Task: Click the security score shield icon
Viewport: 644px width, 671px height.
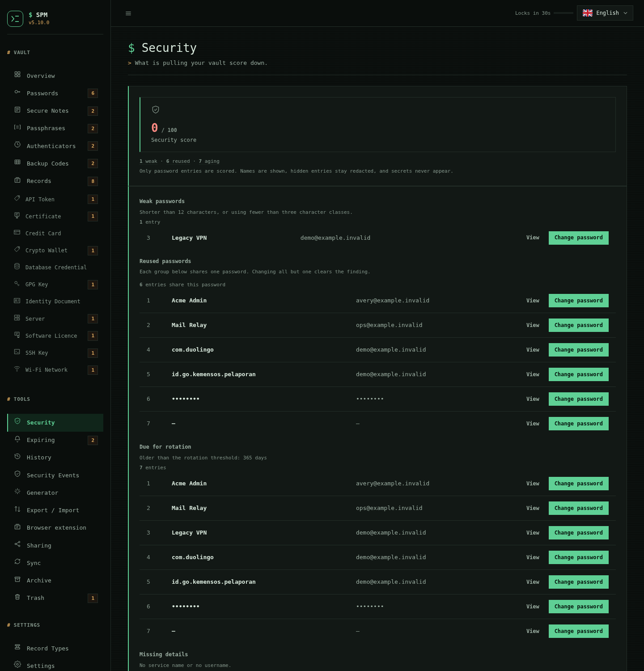Action: click(156, 110)
